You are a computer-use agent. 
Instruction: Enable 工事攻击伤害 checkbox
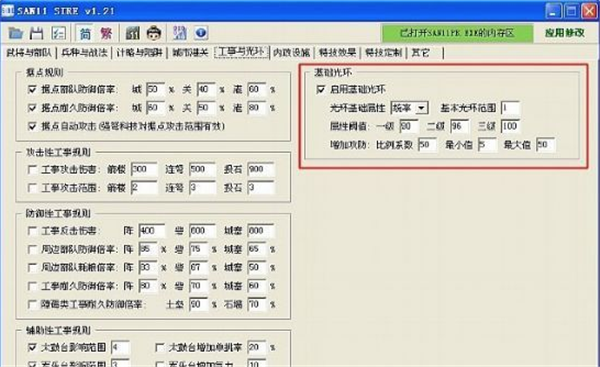point(33,170)
